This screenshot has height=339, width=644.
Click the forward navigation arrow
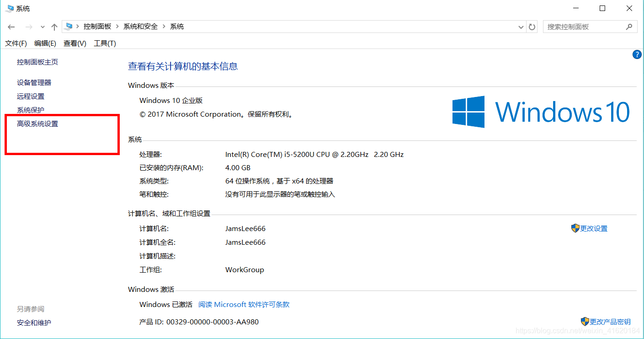[x=29, y=27]
